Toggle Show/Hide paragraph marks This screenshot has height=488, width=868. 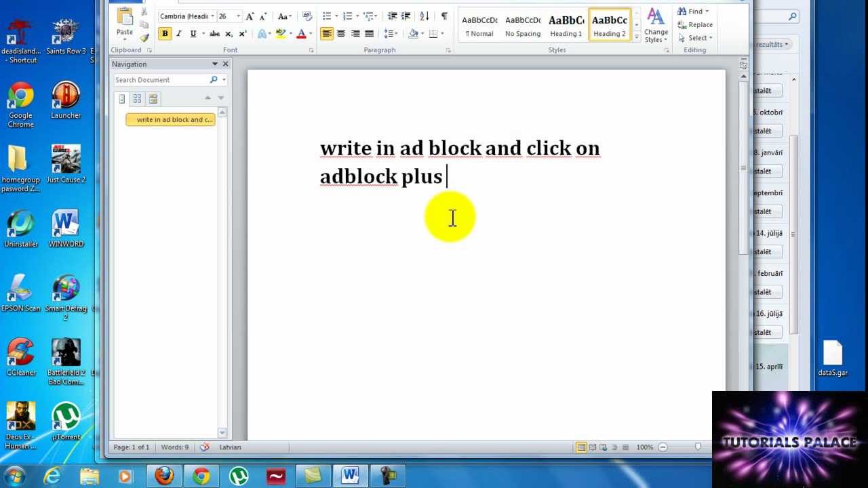coord(444,16)
